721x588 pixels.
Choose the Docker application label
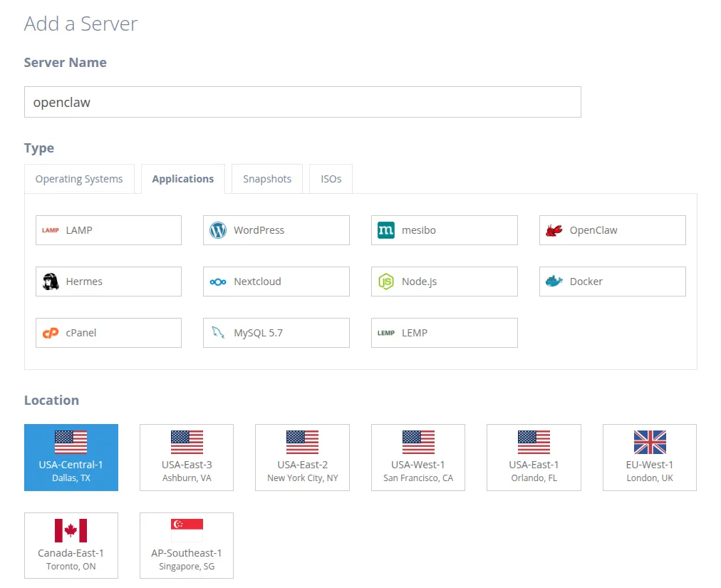coord(586,281)
